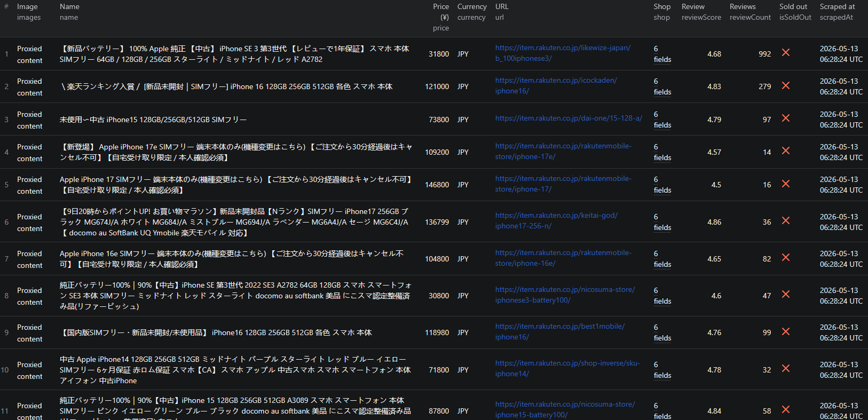Click the Name column header
This screenshot has height=420, width=868.
click(x=69, y=12)
